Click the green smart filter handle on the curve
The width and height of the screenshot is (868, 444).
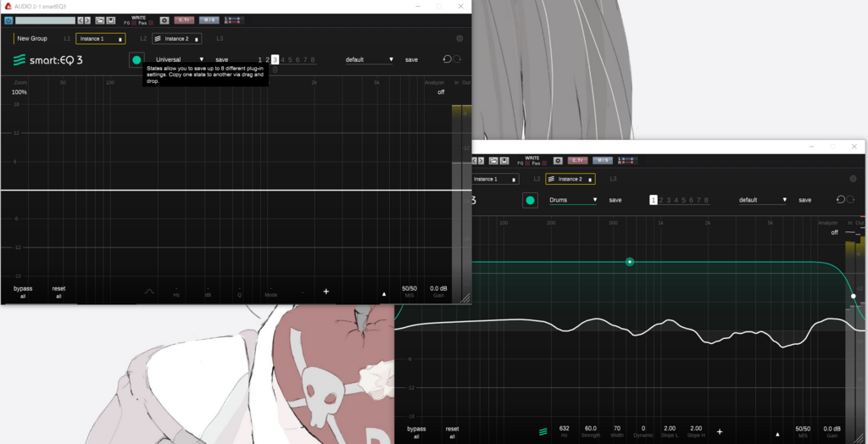tap(630, 261)
